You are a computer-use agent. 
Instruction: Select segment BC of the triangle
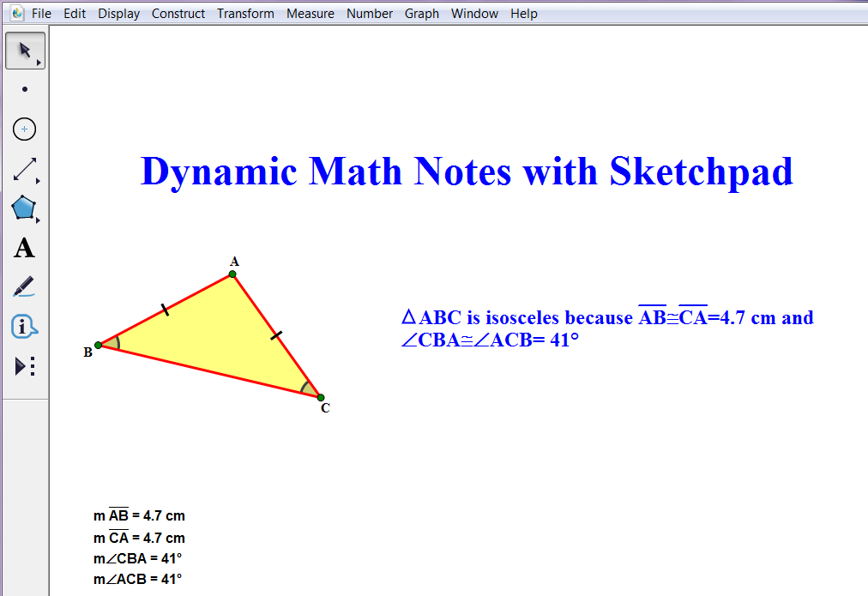209,370
